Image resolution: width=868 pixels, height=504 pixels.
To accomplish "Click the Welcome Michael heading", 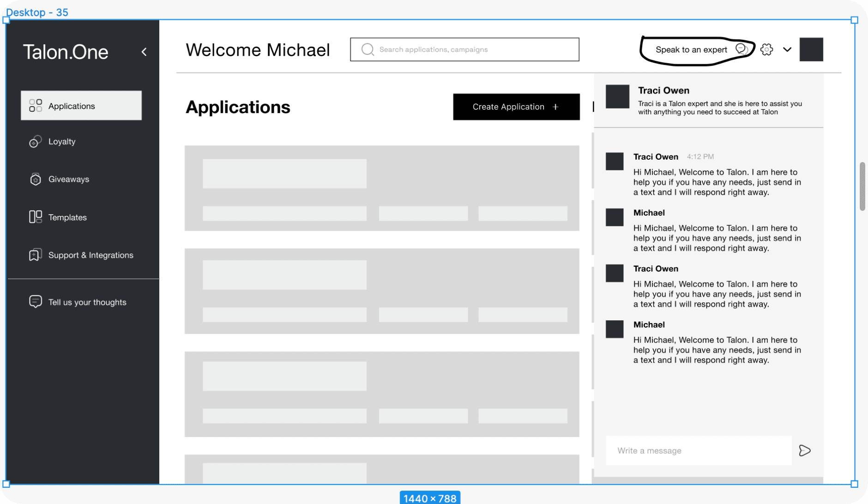I will [x=258, y=50].
